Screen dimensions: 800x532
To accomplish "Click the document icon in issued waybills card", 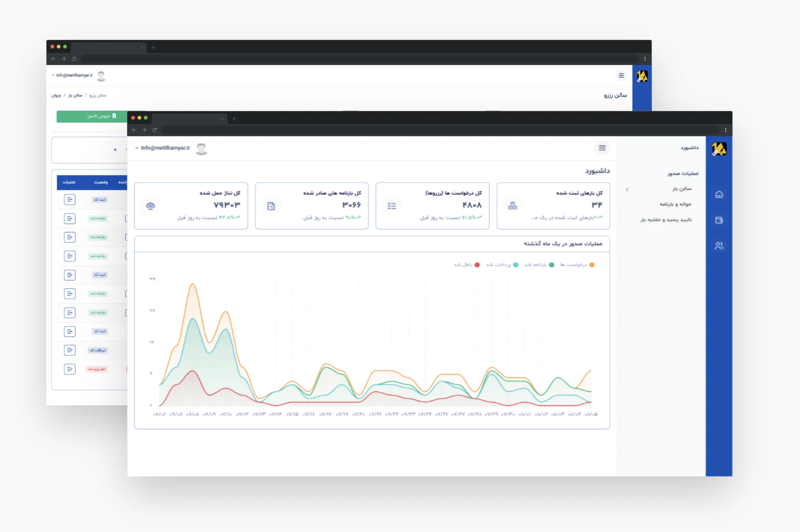I will [271, 206].
